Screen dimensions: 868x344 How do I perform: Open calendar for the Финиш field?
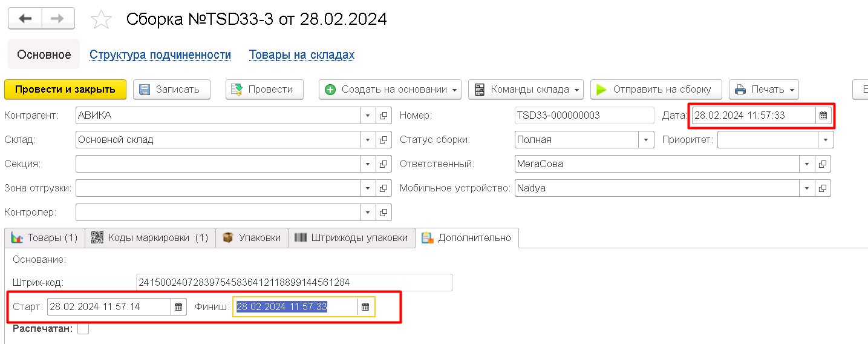(365, 307)
